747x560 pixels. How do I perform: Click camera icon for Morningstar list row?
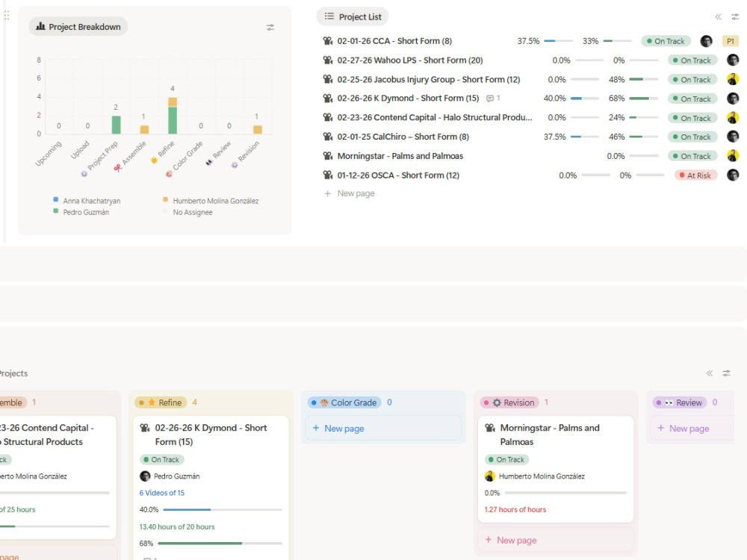(x=328, y=156)
